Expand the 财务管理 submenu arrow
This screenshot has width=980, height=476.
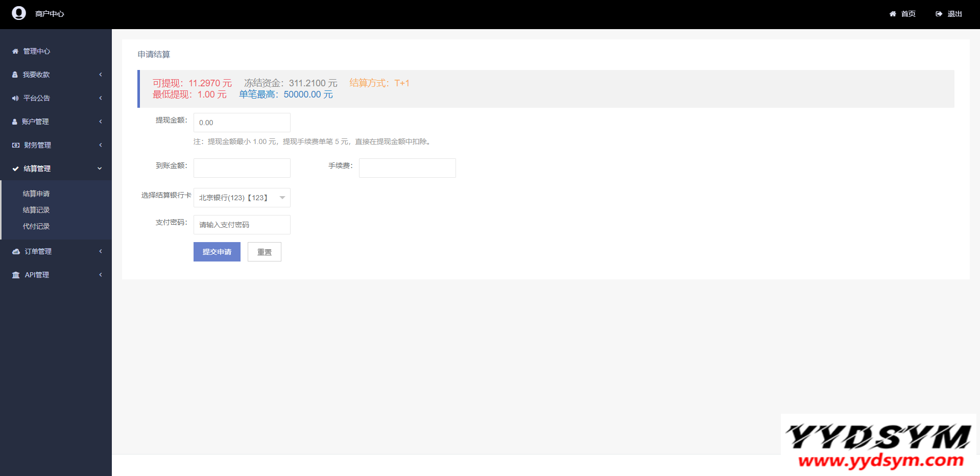click(101, 145)
